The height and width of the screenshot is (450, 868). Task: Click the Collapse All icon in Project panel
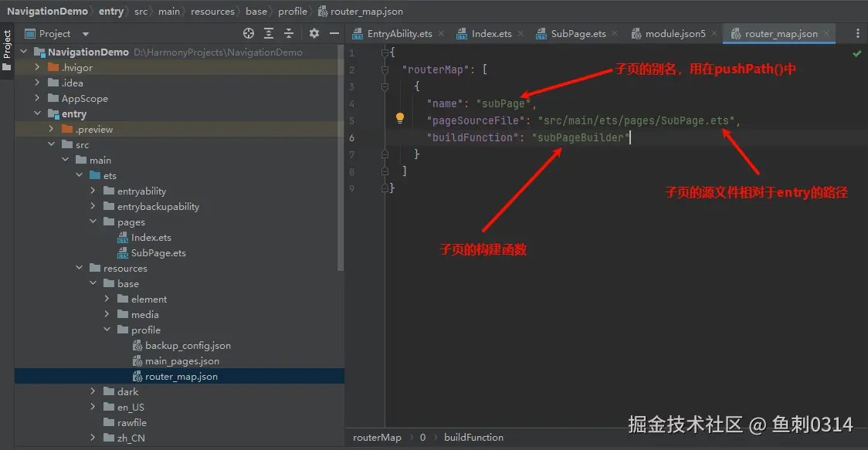point(289,33)
